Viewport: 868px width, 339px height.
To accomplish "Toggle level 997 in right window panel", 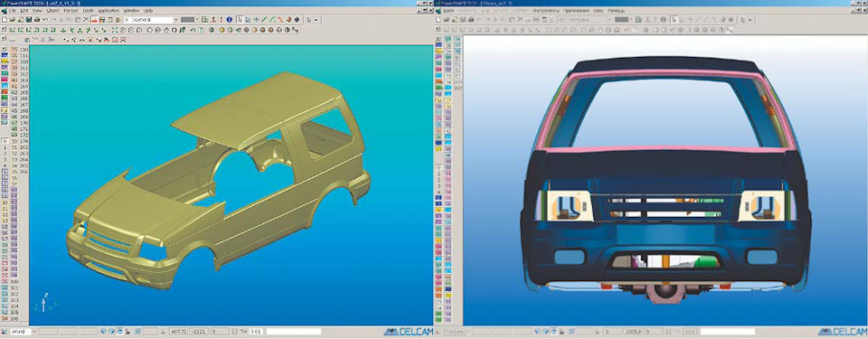I will coord(458,87).
